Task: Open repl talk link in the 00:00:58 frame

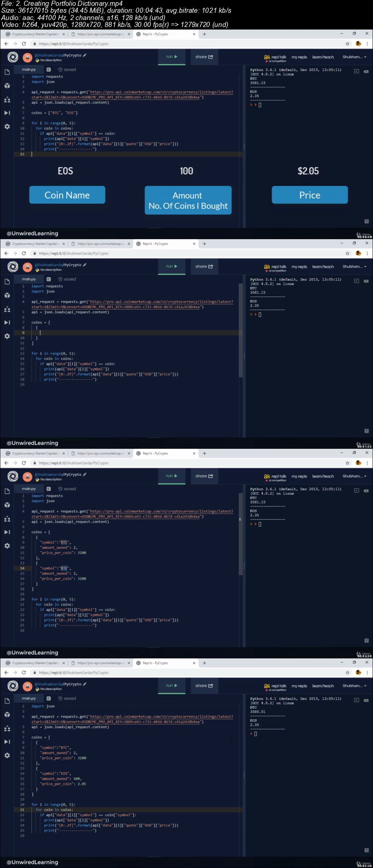Action: coord(275,57)
